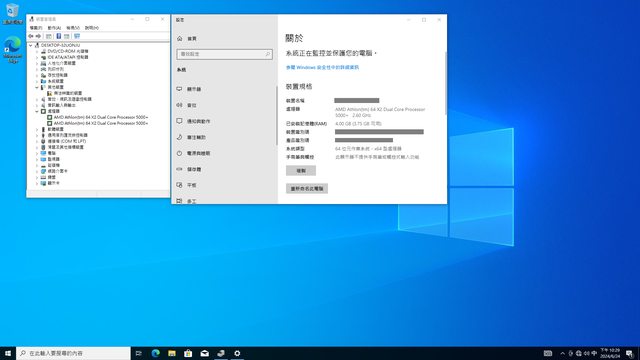Switch to Device Manager via its taskbar icon
Viewport: 640px width, 360px height.
click(221, 353)
